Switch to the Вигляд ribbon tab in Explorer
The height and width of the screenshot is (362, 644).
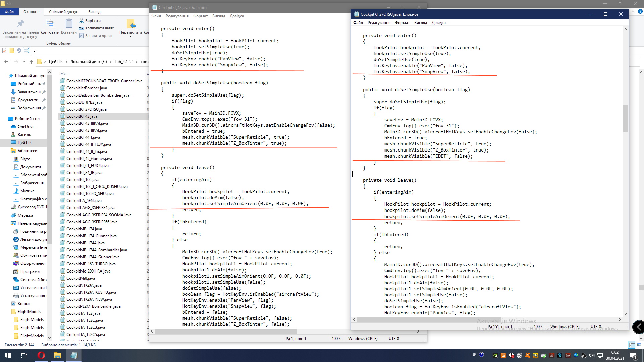(94, 12)
